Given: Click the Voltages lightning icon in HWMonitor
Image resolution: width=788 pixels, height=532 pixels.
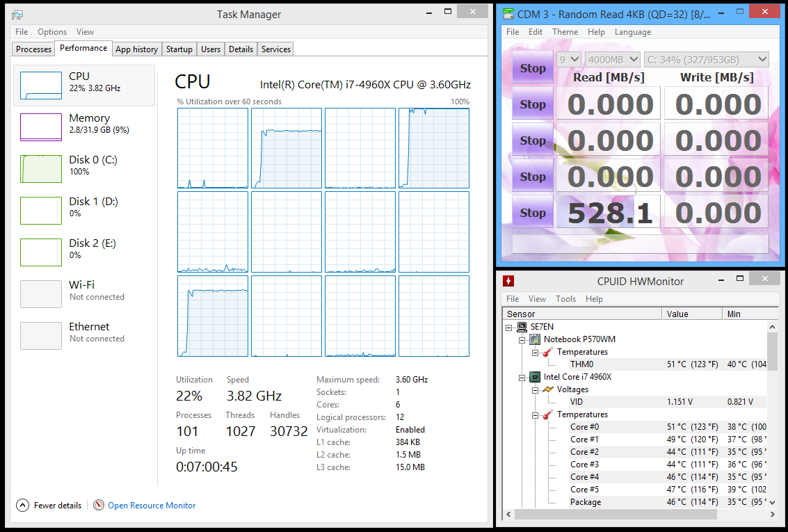Looking at the screenshot, I should click(x=548, y=389).
